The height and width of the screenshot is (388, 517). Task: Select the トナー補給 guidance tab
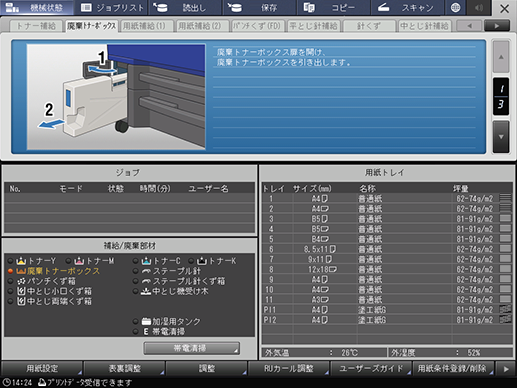click(x=36, y=26)
